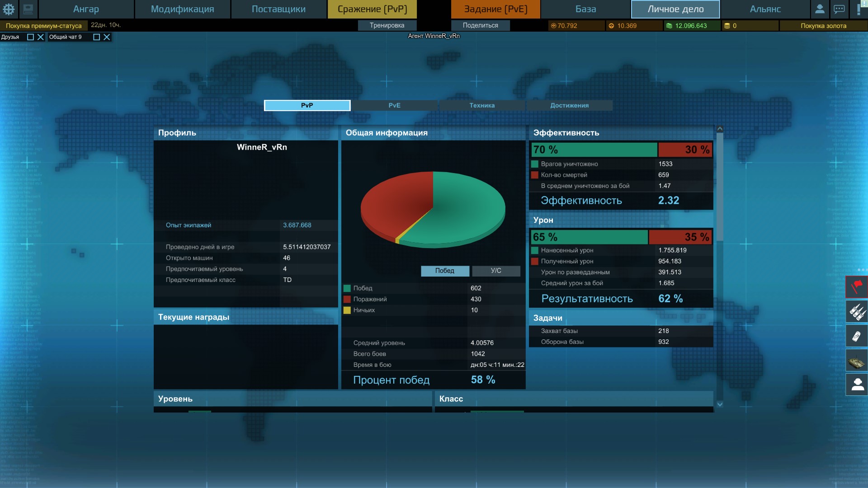Click the consumable canister sidebar icon
The height and width of the screenshot is (488, 868).
[x=857, y=336]
